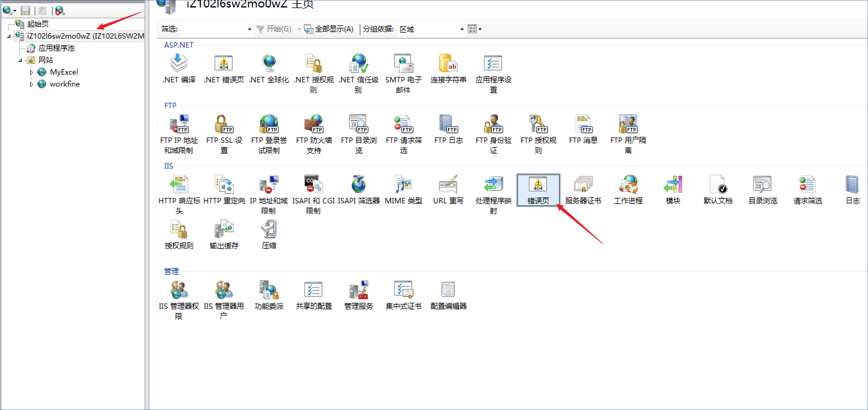This screenshot has height=410, width=868.
Task: Open the .NET 编译 feature
Action: click(x=179, y=69)
